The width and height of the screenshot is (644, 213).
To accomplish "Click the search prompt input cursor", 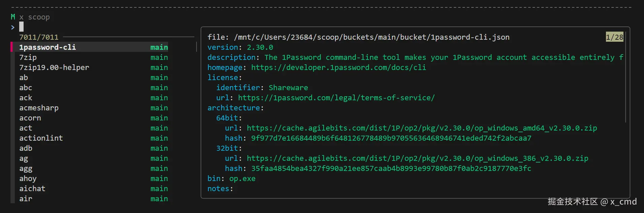I will click(21, 27).
